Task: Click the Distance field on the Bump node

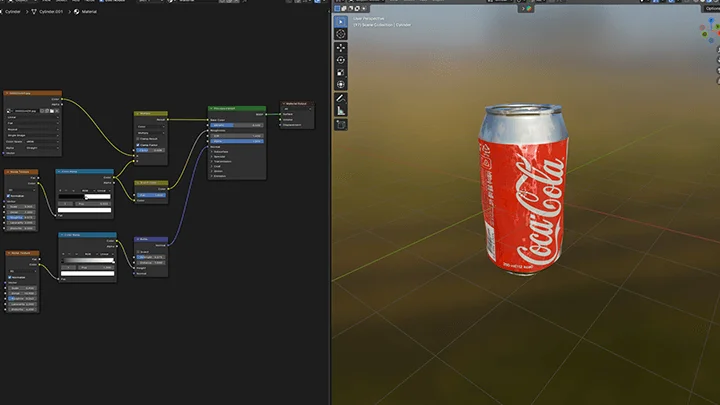Action: 151,263
